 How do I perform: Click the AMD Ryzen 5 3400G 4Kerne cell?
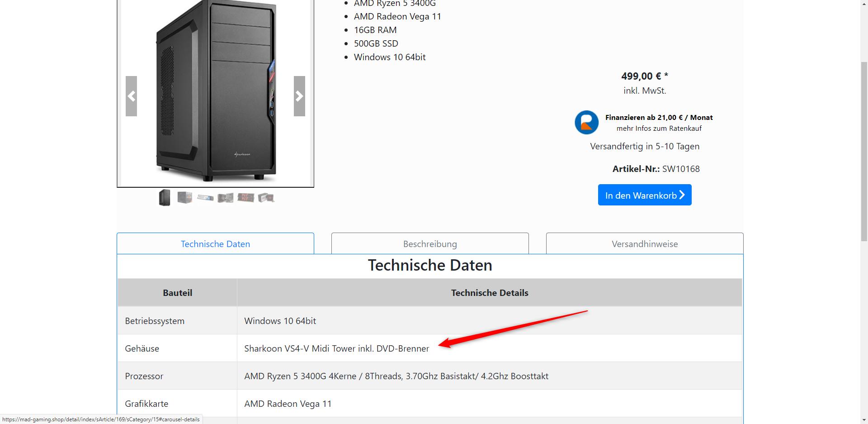point(490,376)
